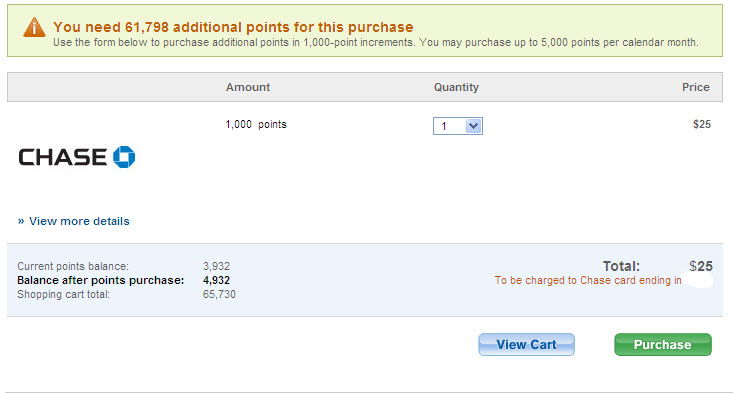Click the green Purchase button

click(x=663, y=344)
